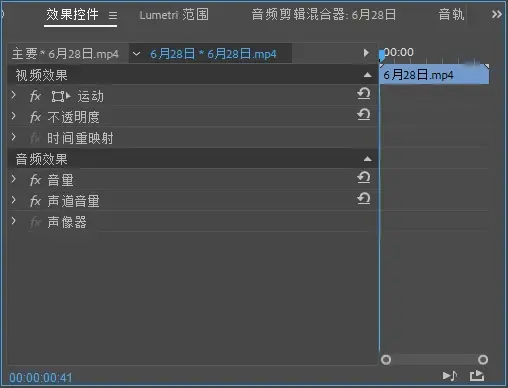Click the export frame icon
Image resolution: width=508 pixels, height=388 pixels.
point(477,376)
